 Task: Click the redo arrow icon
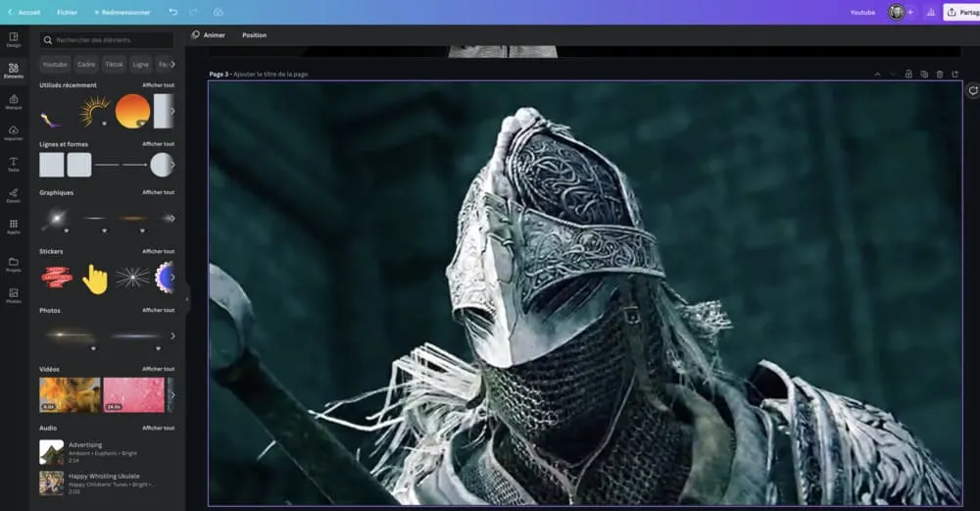pyautogui.click(x=193, y=12)
